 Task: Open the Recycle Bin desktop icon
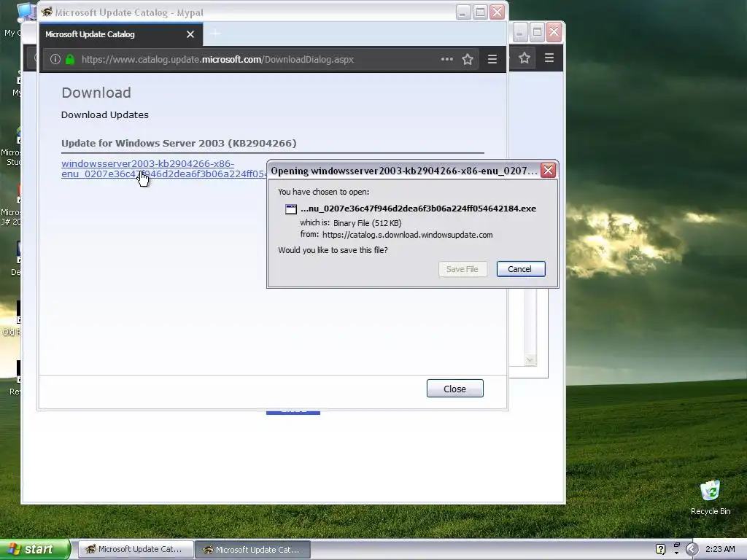pos(711,497)
